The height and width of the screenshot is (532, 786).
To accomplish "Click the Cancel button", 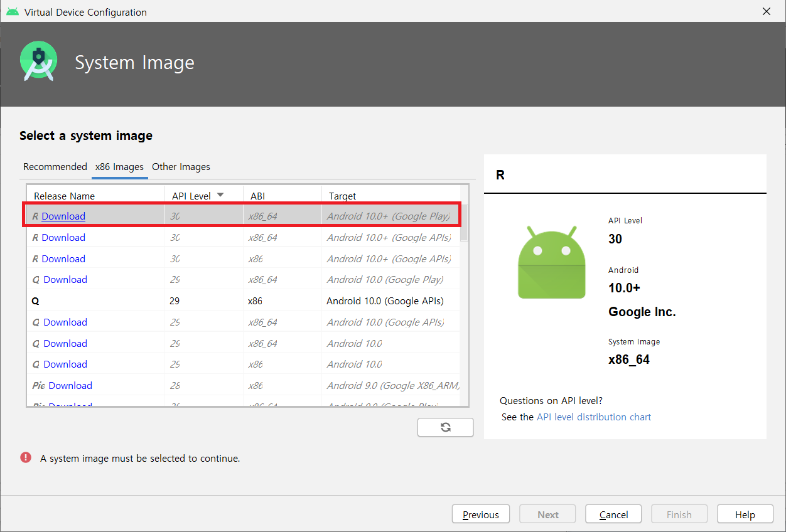I will 613,514.
